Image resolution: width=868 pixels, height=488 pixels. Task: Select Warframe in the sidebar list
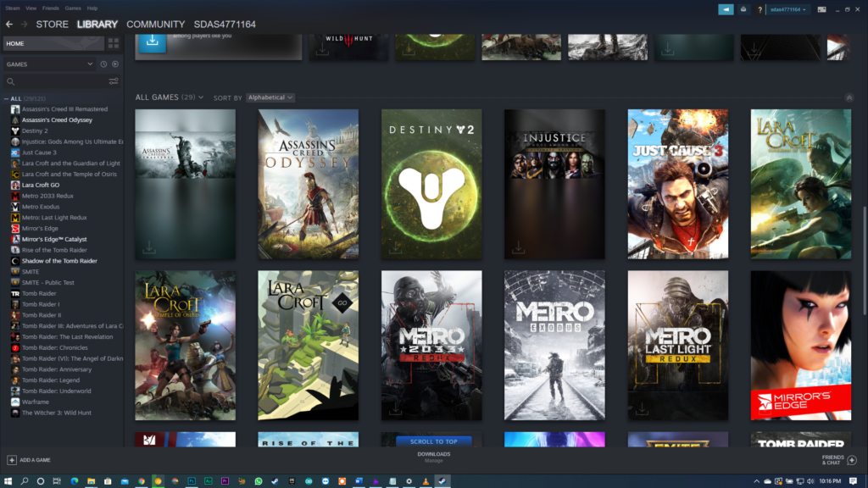click(36, 402)
